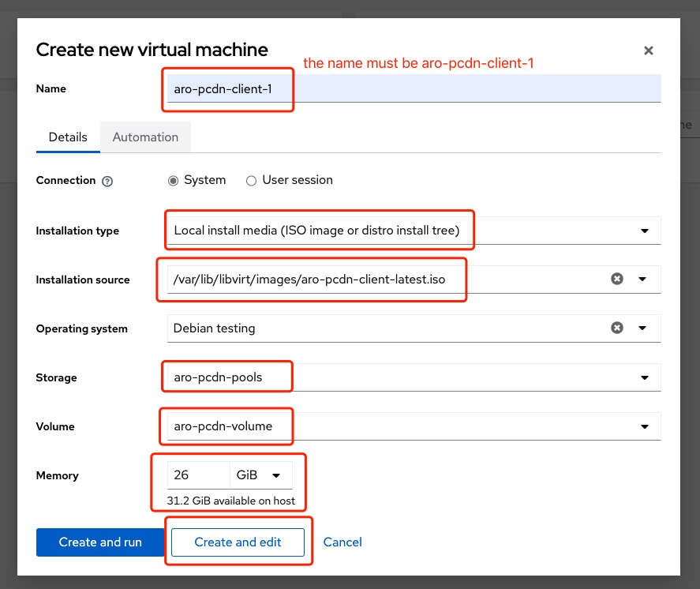Clear the Operating system selection

pyautogui.click(x=617, y=328)
